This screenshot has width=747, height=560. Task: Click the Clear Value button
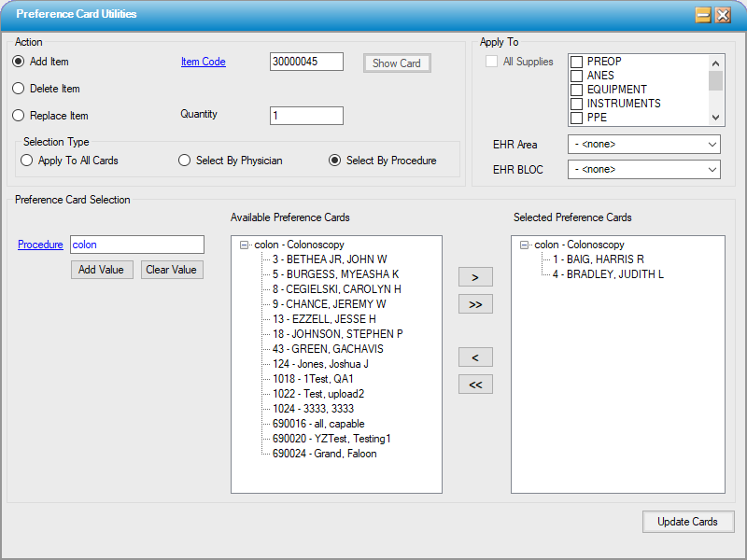[x=172, y=270]
